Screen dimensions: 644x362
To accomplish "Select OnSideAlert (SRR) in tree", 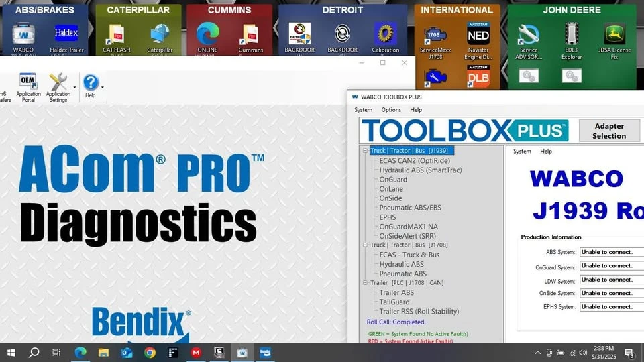I will click(407, 236).
